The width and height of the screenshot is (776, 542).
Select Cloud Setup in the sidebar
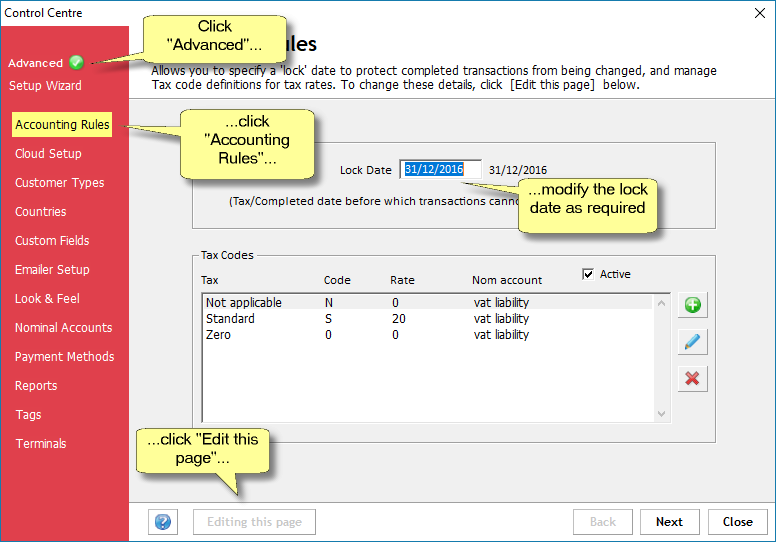tap(48, 154)
